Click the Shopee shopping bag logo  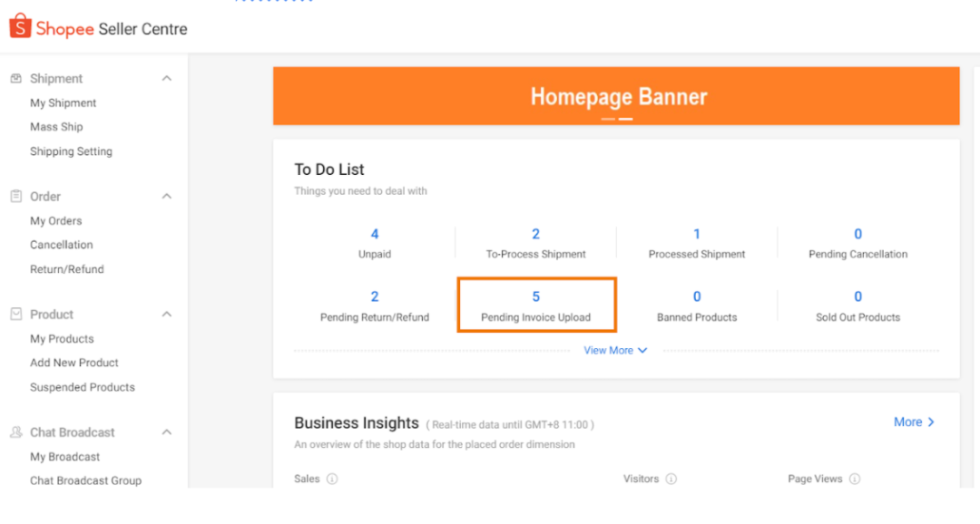click(x=20, y=27)
